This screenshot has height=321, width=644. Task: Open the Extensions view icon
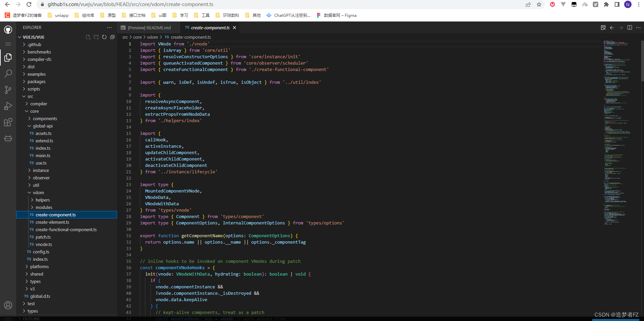pos(8,122)
